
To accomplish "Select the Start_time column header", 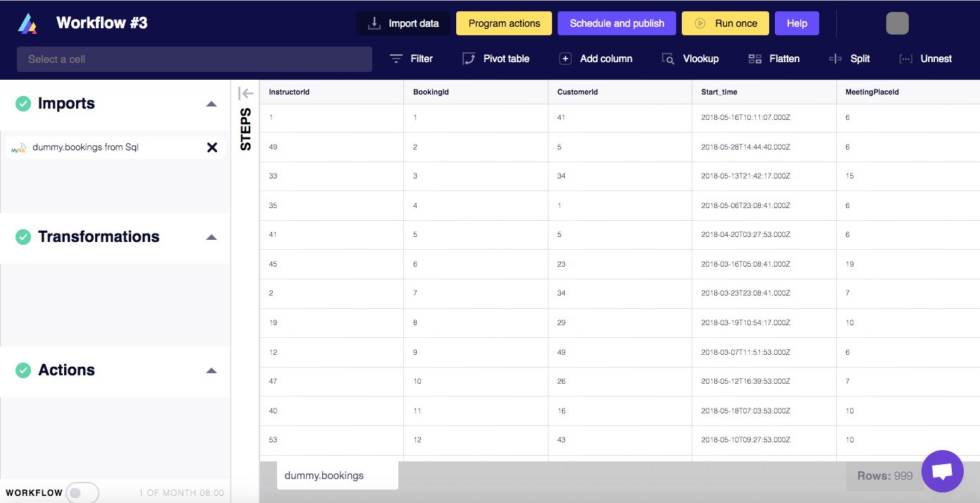I will pyautogui.click(x=764, y=92).
